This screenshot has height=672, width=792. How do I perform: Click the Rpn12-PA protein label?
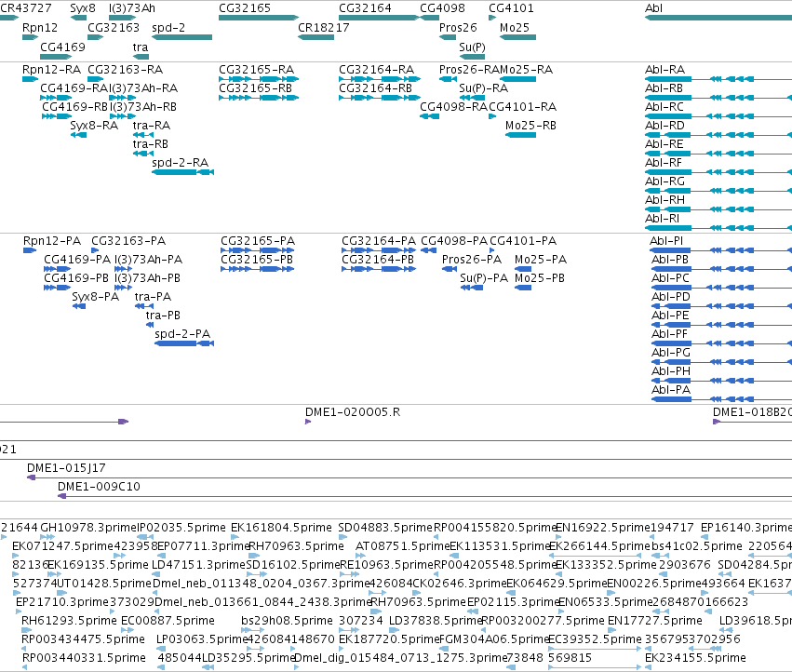[51, 241]
